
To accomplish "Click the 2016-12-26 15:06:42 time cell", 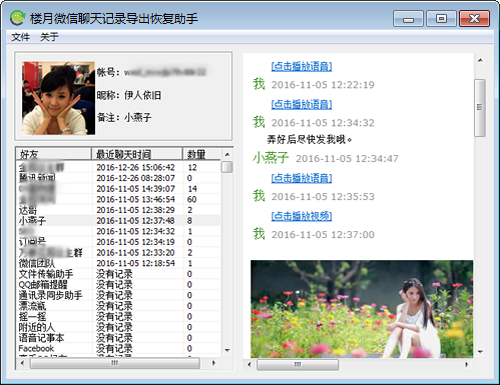I will [x=136, y=167].
